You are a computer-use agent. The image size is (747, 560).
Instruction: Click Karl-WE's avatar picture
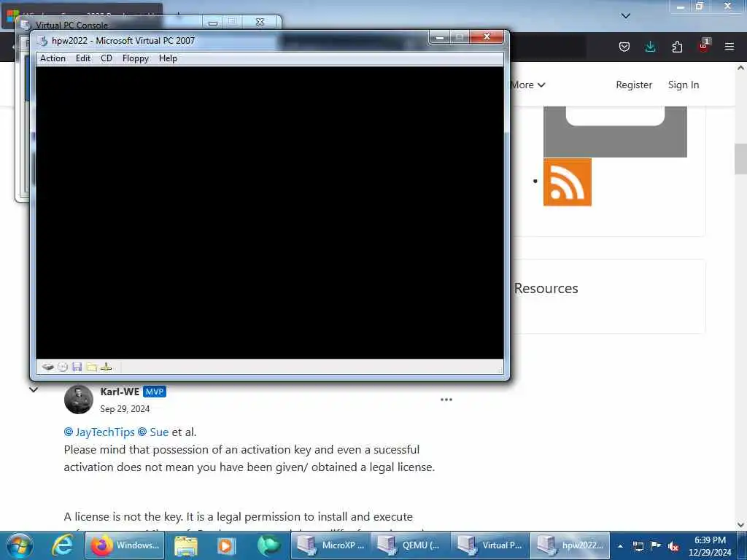point(79,399)
